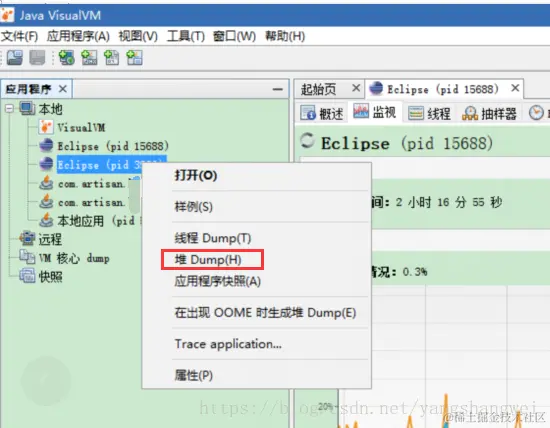This screenshot has height=428, width=550.
Task: Click the grayed save toolbar icon
Action: [37, 58]
